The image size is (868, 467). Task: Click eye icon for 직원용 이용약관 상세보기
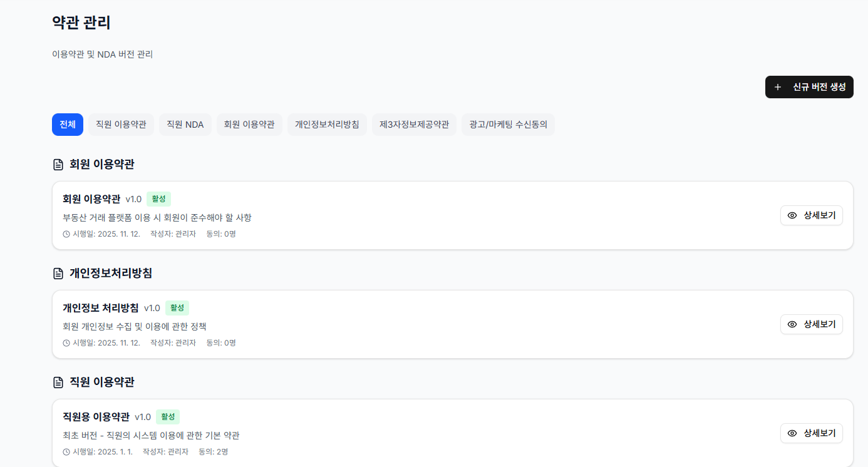(x=792, y=433)
